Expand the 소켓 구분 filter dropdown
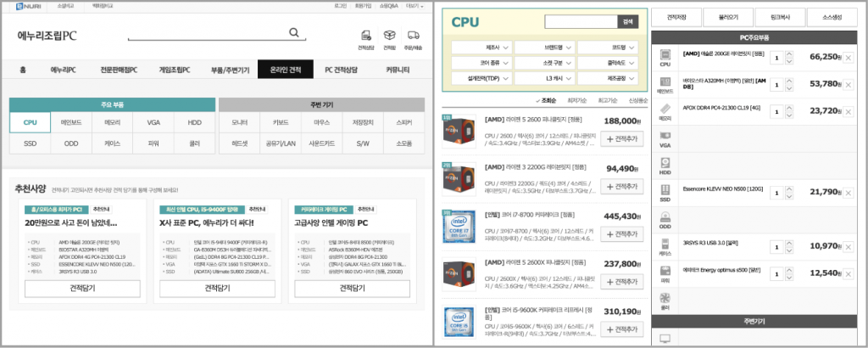The image size is (868, 348). point(545,63)
